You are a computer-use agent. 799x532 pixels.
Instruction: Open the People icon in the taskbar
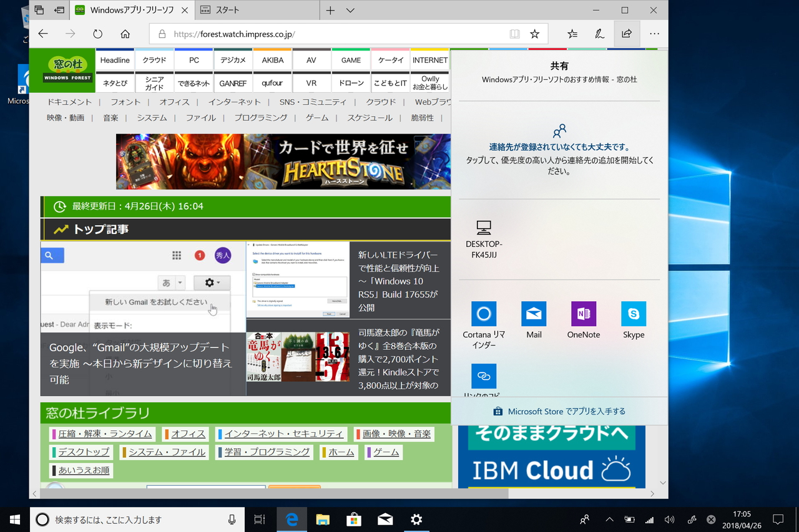(585, 519)
